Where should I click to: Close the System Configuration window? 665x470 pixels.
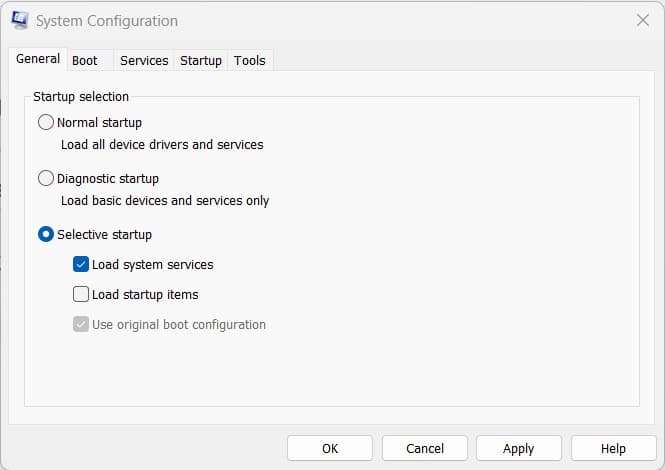pos(641,20)
